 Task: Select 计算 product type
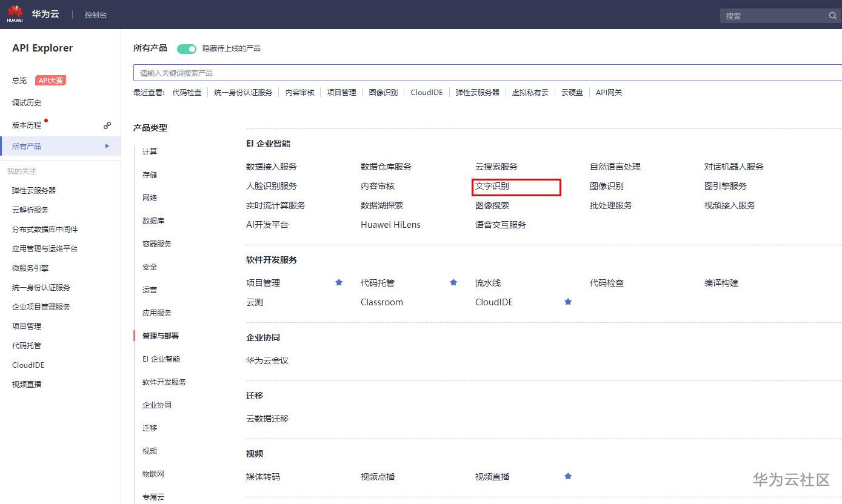click(x=150, y=151)
